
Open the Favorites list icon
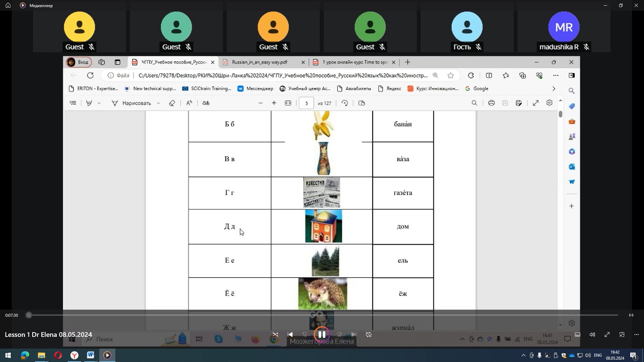pyautogui.click(x=506, y=75)
